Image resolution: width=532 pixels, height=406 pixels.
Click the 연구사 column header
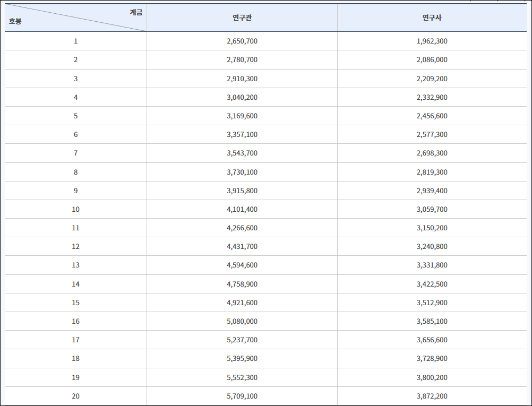pyautogui.click(x=432, y=18)
